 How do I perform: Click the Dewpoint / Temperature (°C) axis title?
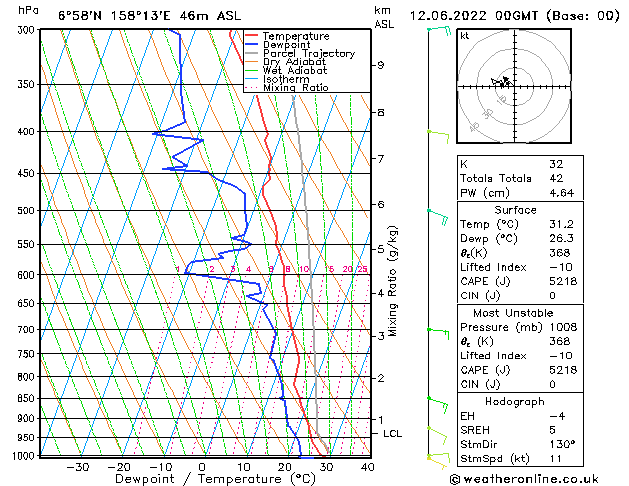pyautogui.click(x=215, y=479)
